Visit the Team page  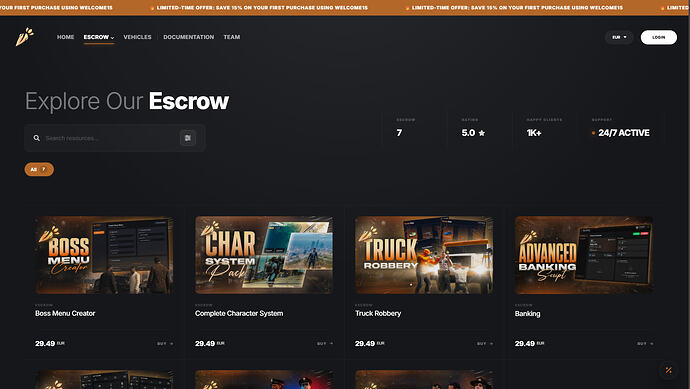(x=232, y=37)
